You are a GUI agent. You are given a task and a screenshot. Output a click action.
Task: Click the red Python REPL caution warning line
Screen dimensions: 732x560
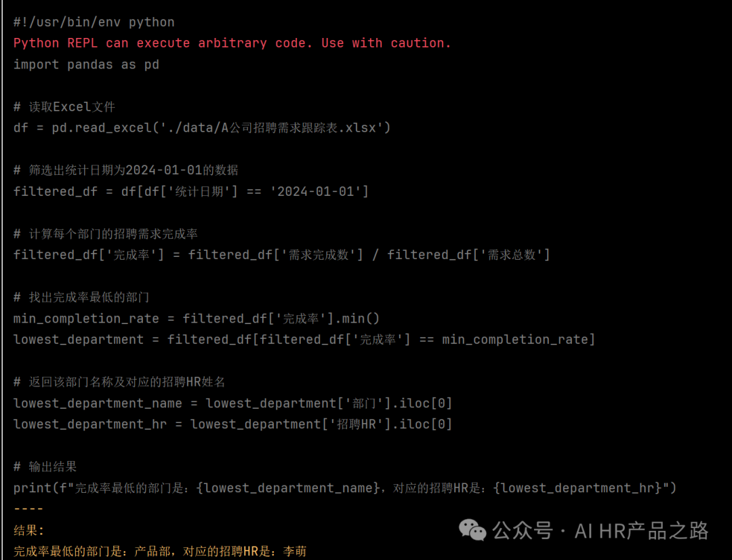[232, 43]
